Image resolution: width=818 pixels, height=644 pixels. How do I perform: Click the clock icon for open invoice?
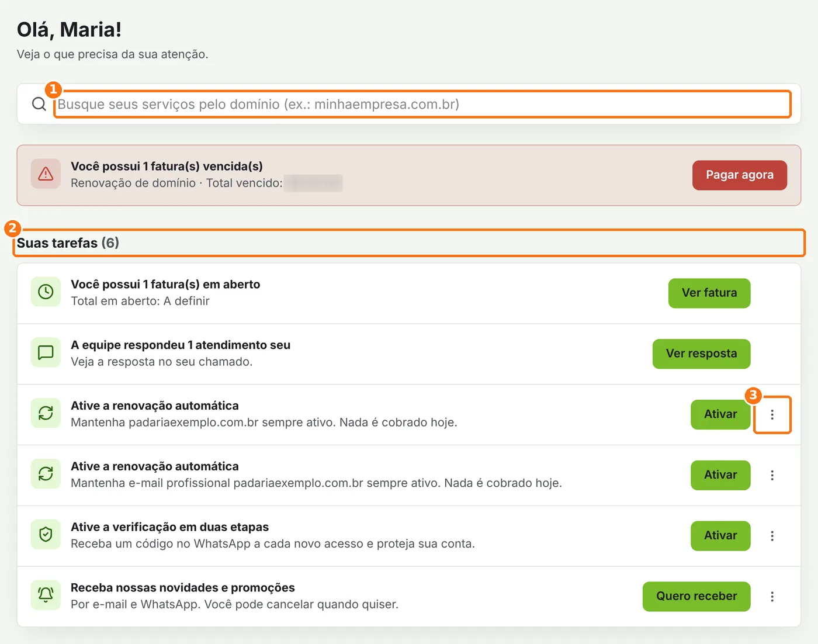46,292
